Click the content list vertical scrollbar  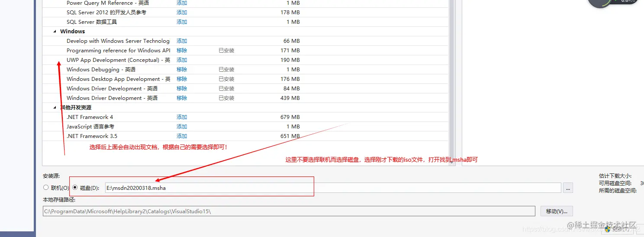[452, 82]
